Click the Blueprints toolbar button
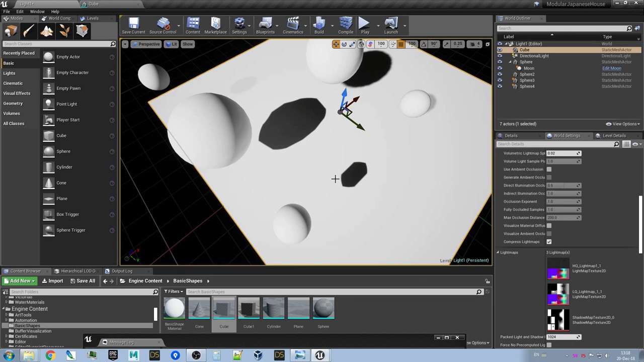Image resolution: width=644 pixels, height=362 pixels. click(x=265, y=26)
